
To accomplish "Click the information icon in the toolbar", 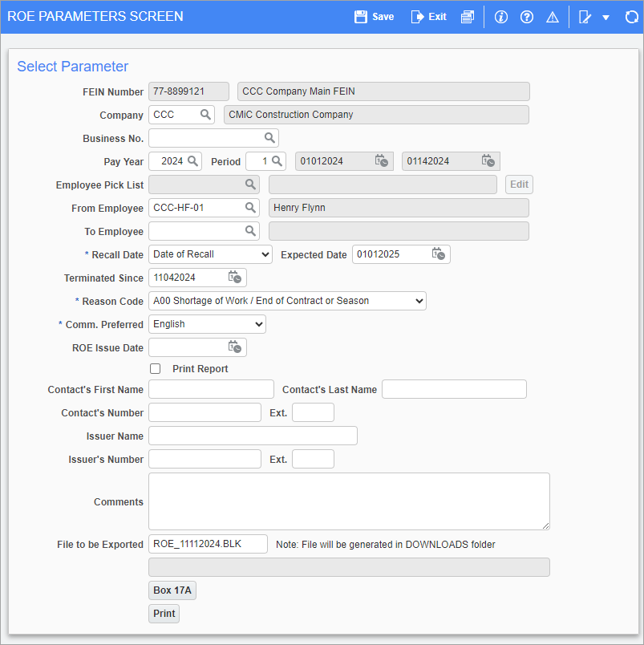I will pyautogui.click(x=500, y=16).
